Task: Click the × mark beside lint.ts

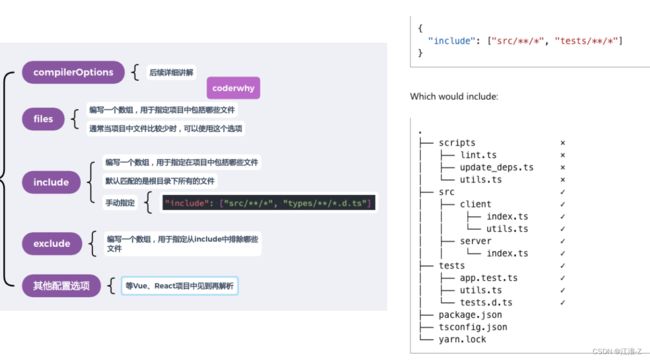Action: click(563, 155)
